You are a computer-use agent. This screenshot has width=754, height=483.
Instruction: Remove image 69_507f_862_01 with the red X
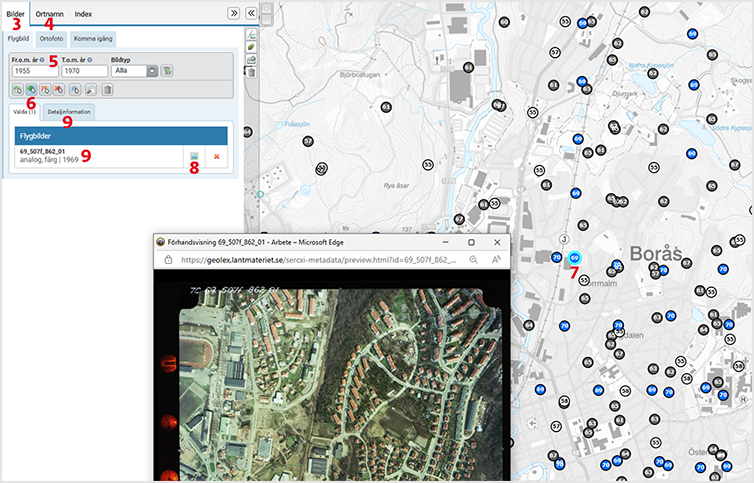click(x=217, y=156)
